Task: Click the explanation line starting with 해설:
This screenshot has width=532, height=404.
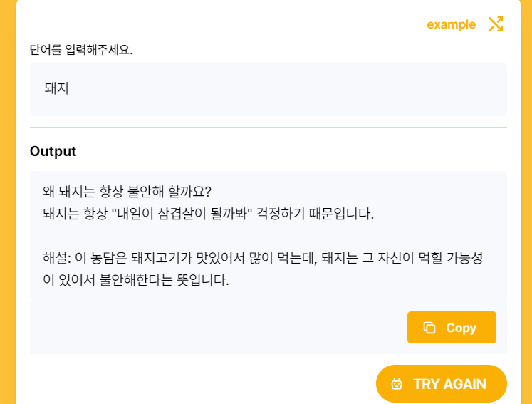Action: pos(263,258)
